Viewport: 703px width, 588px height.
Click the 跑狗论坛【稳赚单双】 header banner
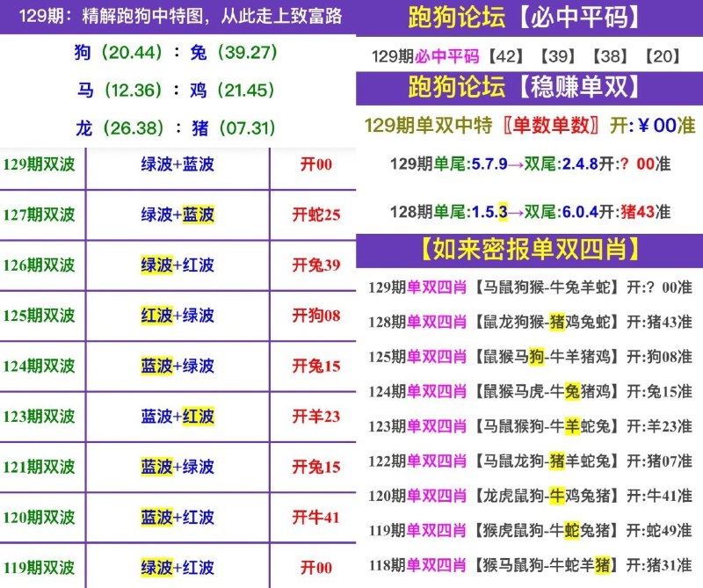pyautogui.click(x=529, y=88)
